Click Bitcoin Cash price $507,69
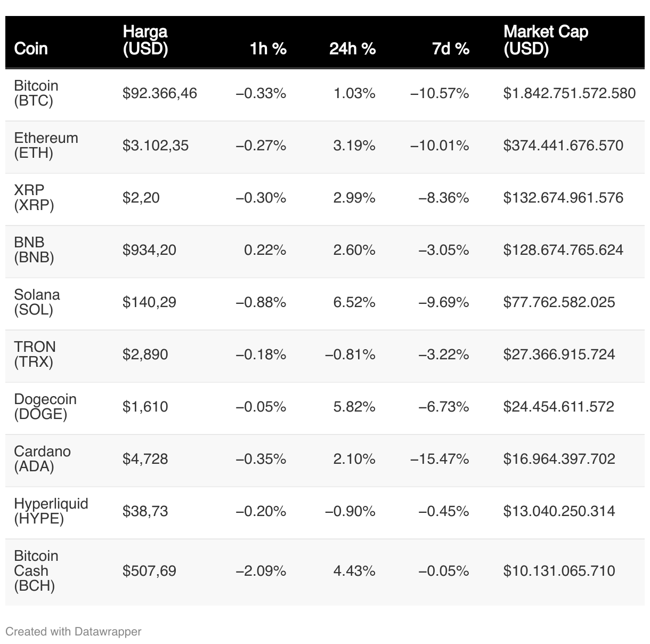 click(149, 571)
